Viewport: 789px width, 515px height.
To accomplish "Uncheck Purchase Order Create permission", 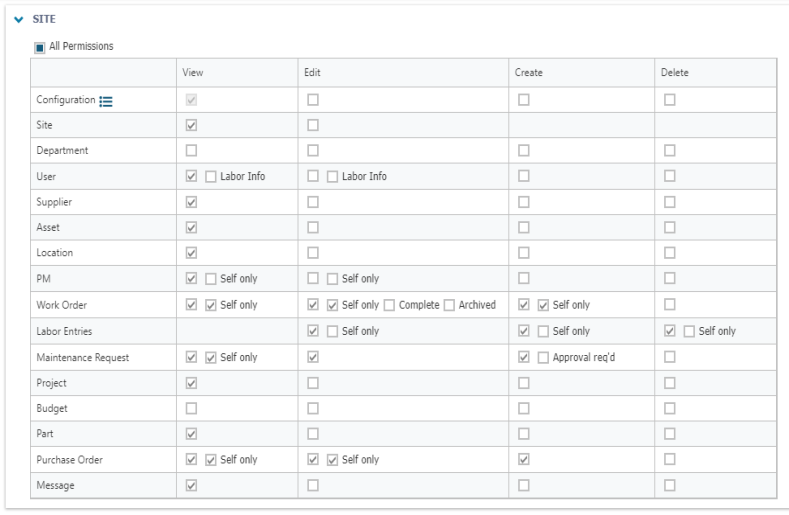I will (x=524, y=459).
